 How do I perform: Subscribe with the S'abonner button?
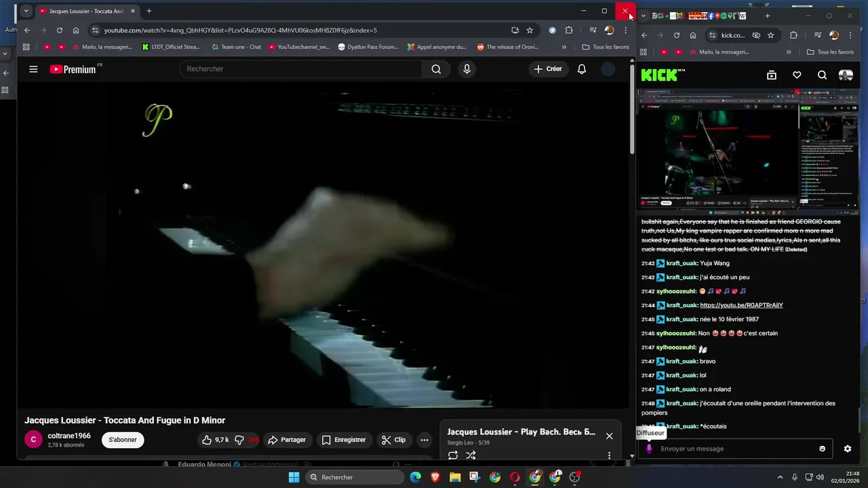(x=123, y=440)
